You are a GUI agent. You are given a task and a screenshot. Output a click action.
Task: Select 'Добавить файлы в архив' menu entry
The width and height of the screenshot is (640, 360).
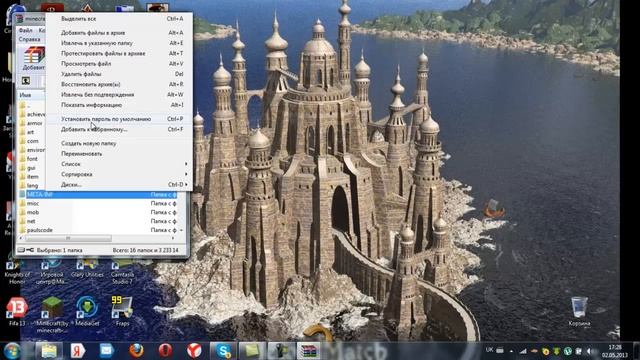point(119,33)
